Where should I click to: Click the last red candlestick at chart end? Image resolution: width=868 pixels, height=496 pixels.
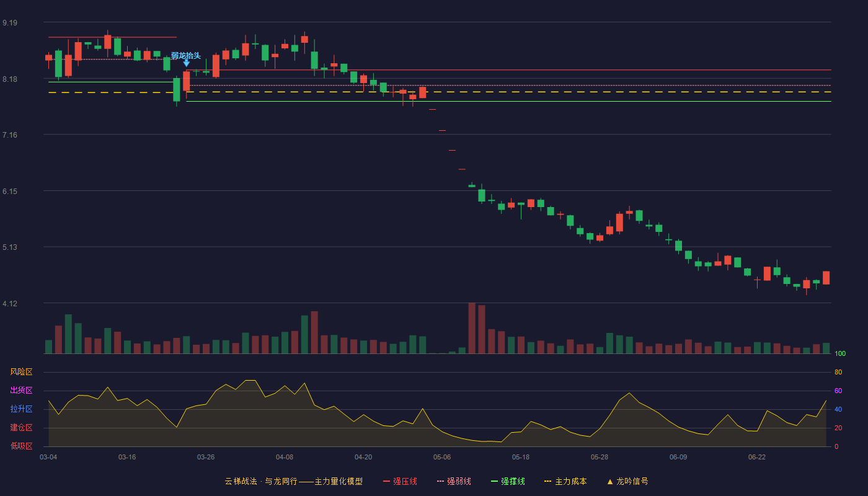[826, 278]
